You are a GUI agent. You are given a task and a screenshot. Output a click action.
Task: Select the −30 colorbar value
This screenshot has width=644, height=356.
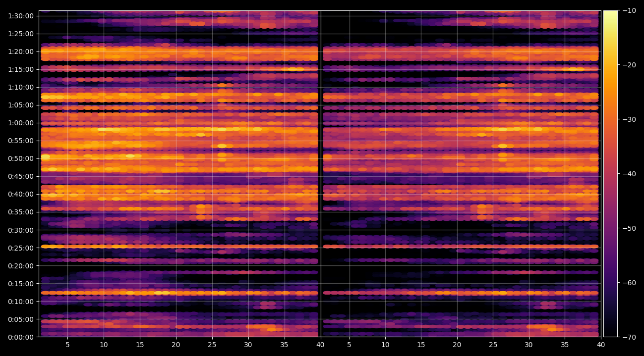pyautogui.click(x=629, y=119)
